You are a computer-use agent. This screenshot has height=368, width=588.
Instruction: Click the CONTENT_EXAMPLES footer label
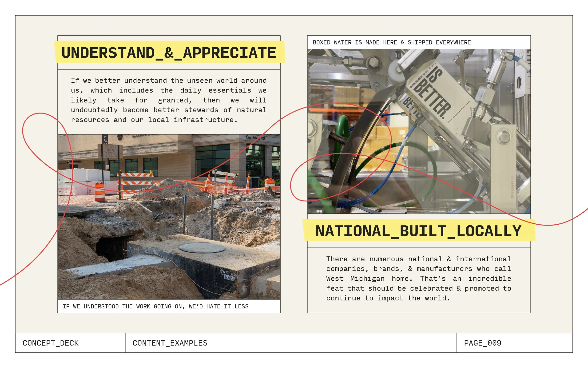click(x=170, y=343)
